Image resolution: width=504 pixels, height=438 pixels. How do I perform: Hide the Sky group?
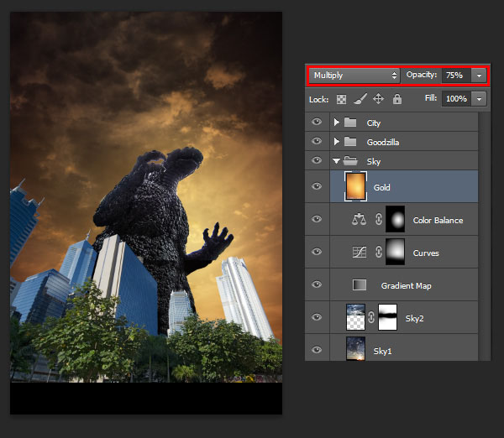coord(317,160)
